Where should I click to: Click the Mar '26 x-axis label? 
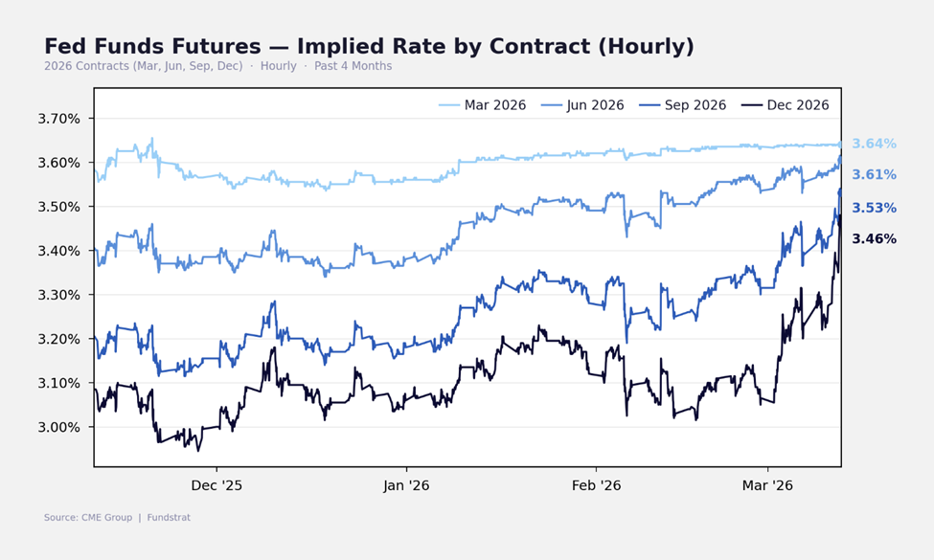click(x=767, y=485)
